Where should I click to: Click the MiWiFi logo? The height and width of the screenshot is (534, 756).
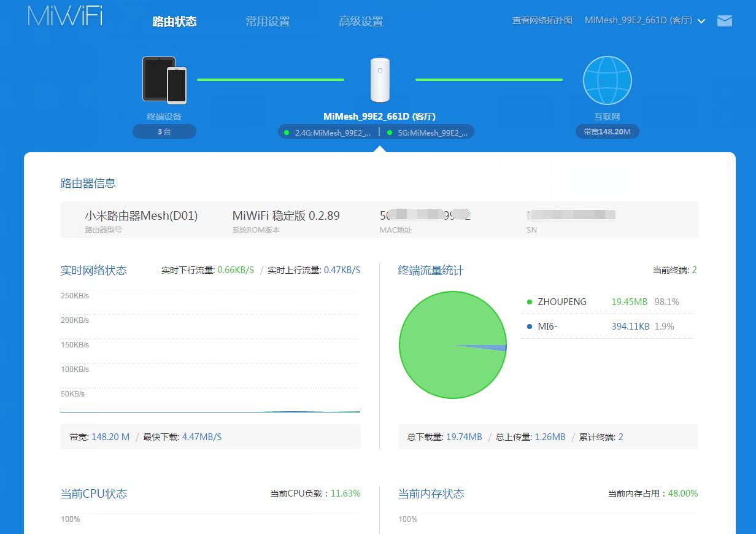(64, 17)
